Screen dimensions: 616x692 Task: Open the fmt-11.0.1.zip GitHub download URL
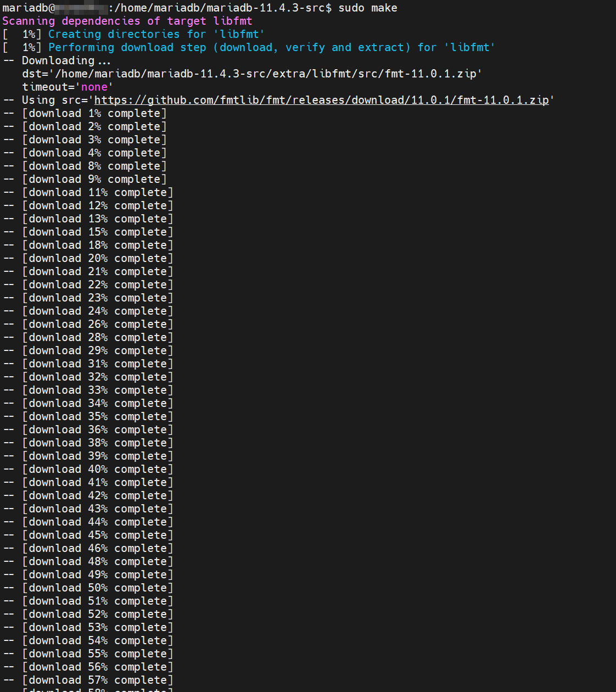[322, 101]
